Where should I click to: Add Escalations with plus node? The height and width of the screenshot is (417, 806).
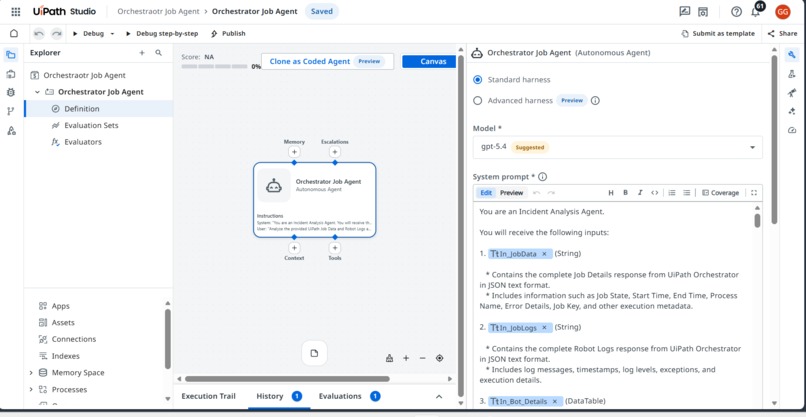coord(335,152)
